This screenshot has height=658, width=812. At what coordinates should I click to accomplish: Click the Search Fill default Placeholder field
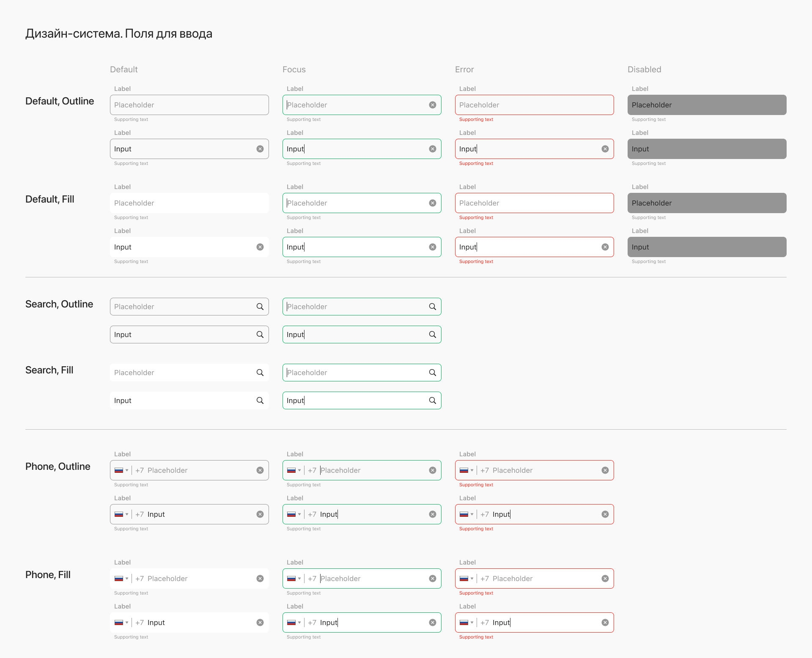182,373
